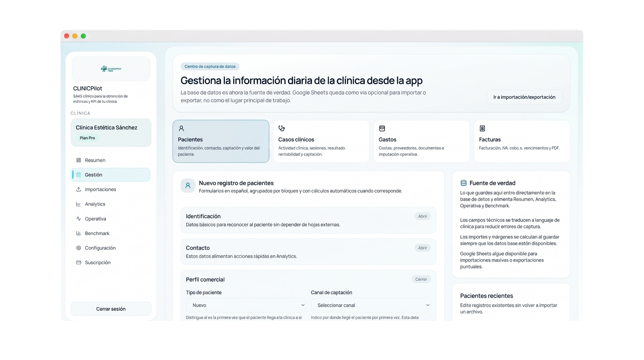Click the Identificación section title
644x360 pixels.
point(203,216)
